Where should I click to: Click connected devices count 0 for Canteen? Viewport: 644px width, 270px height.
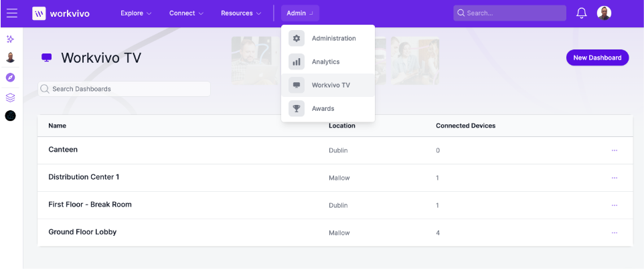pos(438,150)
